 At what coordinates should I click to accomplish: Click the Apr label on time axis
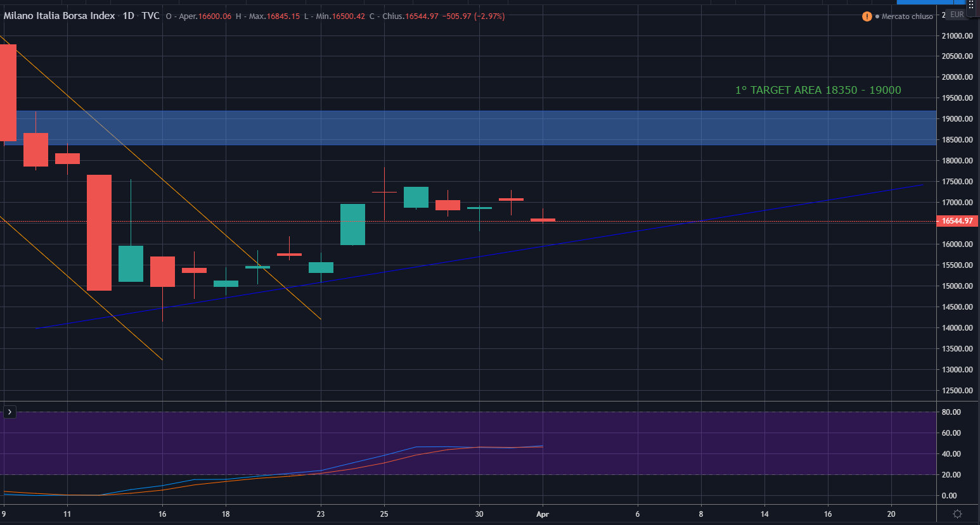[542, 514]
